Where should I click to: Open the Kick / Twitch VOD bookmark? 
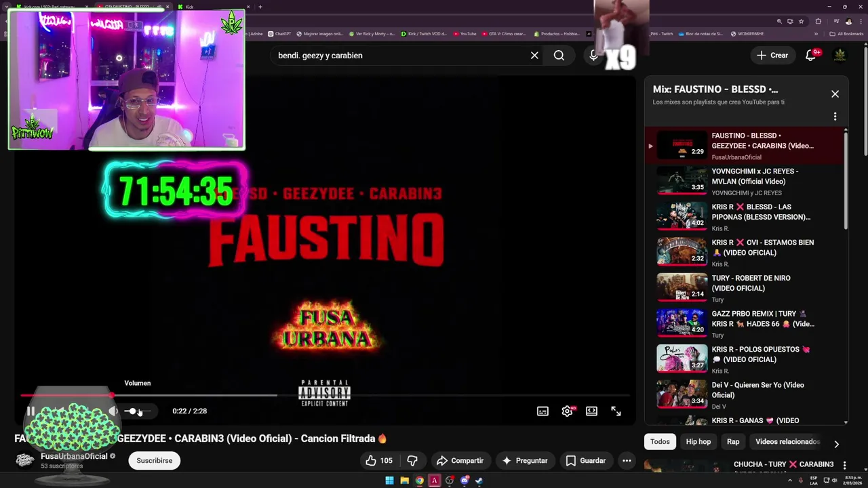(424, 34)
